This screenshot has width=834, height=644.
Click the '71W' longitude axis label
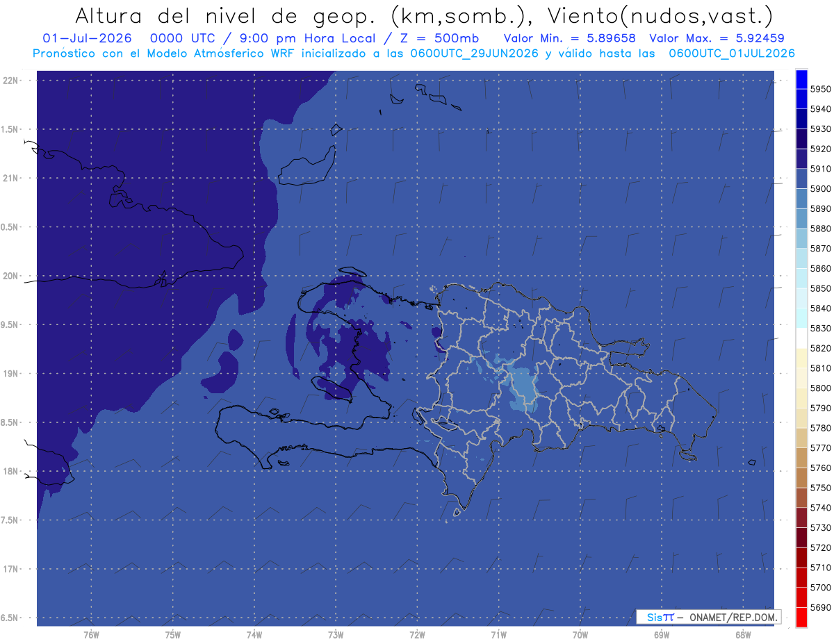498,634
